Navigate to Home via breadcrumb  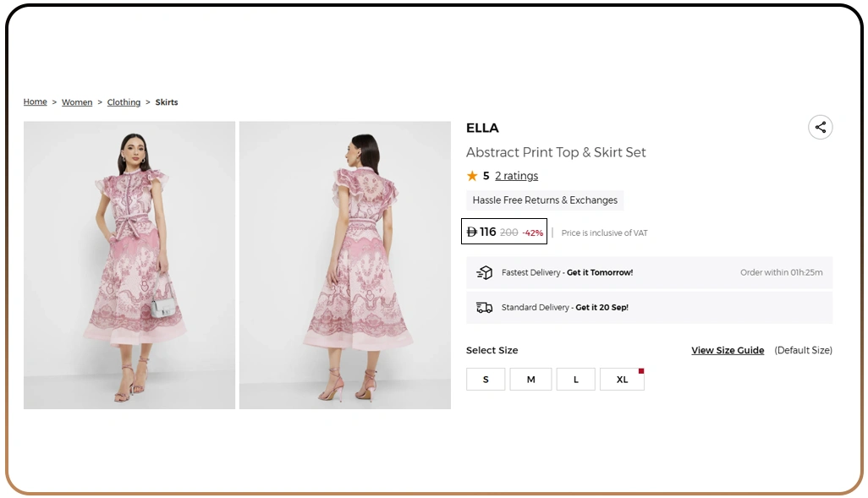35,101
